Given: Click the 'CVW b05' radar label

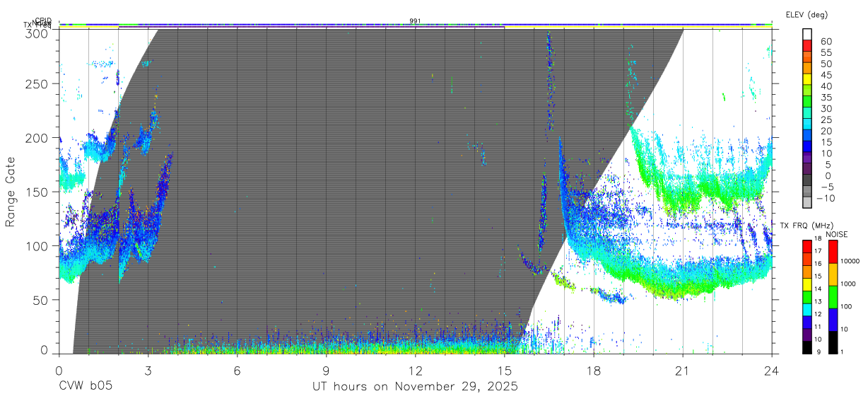Looking at the screenshot, I should point(85,387).
